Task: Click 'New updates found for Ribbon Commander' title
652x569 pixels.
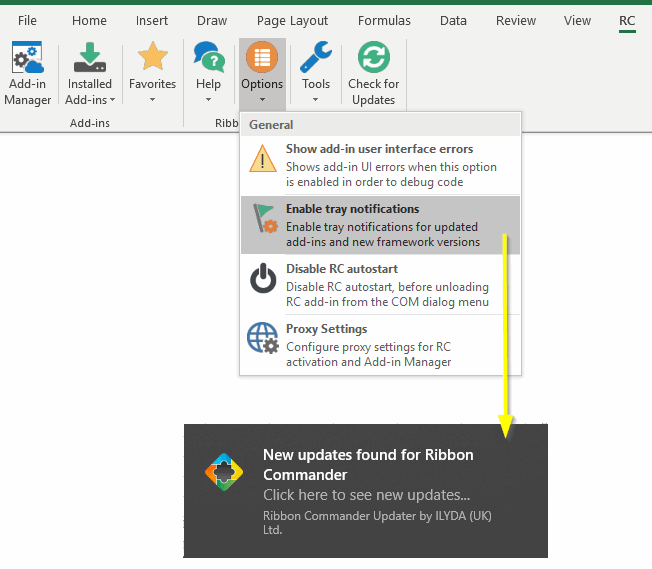Action: tap(368, 465)
